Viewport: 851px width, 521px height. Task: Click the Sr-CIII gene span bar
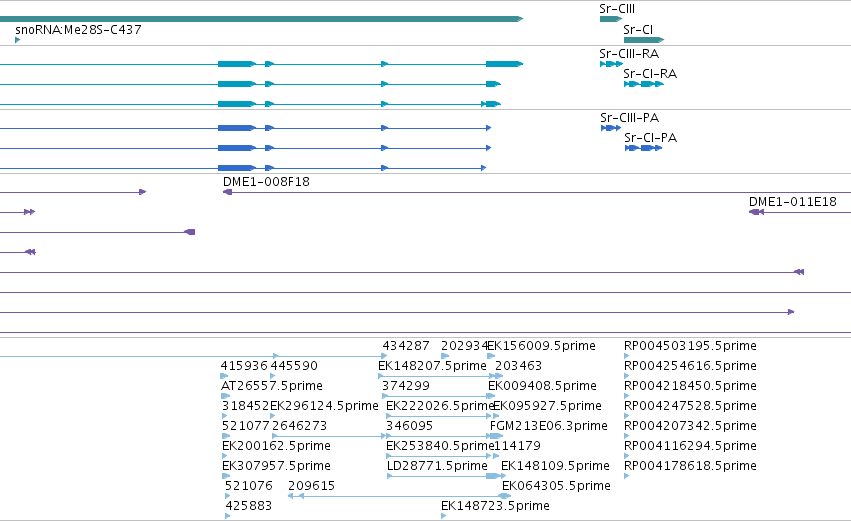611,19
